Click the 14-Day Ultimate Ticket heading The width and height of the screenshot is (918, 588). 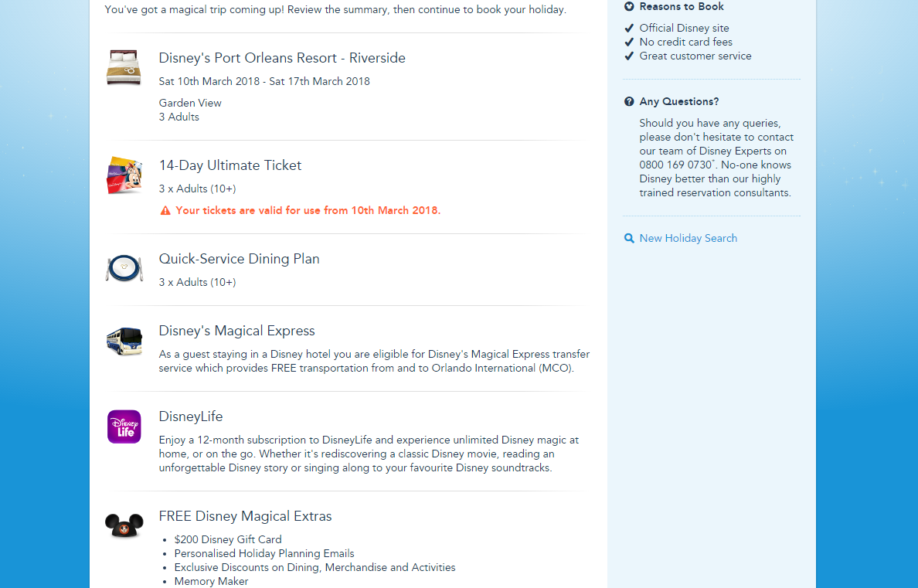coord(230,165)
